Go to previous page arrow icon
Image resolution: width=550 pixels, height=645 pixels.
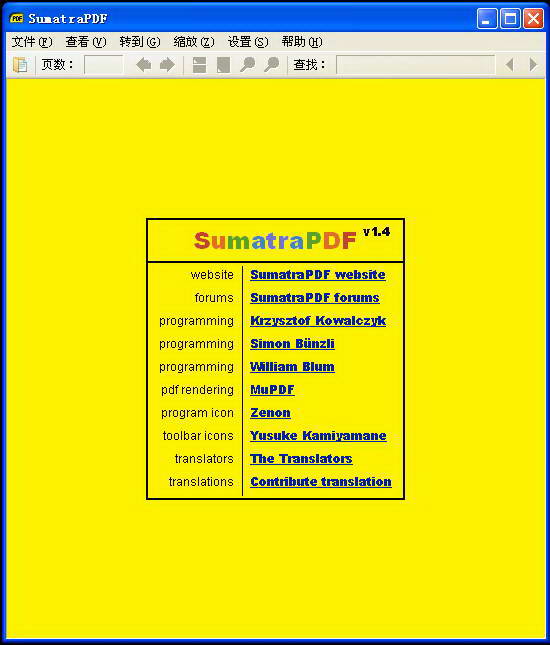click(x=144, y=65)
